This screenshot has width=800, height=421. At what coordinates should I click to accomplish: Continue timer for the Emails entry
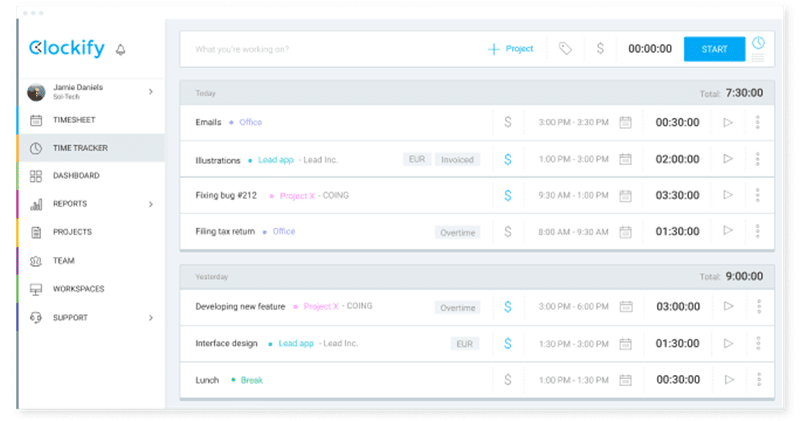(x=728, y=122)
